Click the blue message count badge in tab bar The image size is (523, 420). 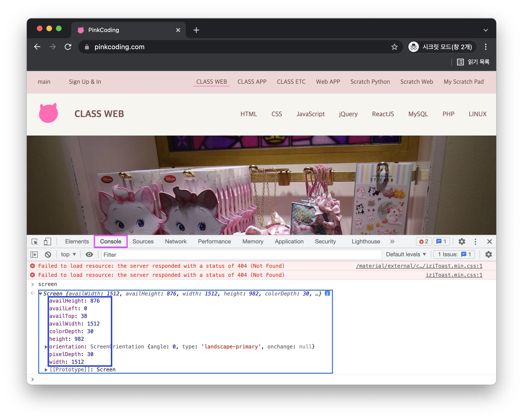(x=441, y=242)
